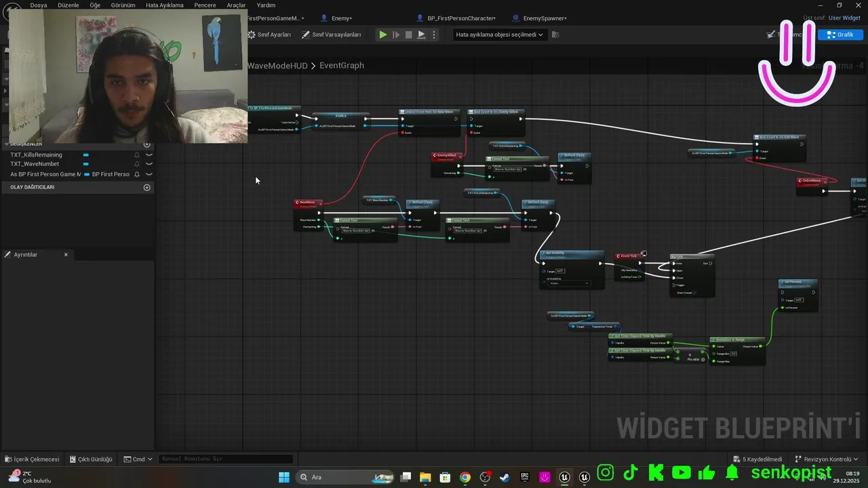Click Pin ekle (add pin) button
868x488 pixels.
[x=696, y=359]
